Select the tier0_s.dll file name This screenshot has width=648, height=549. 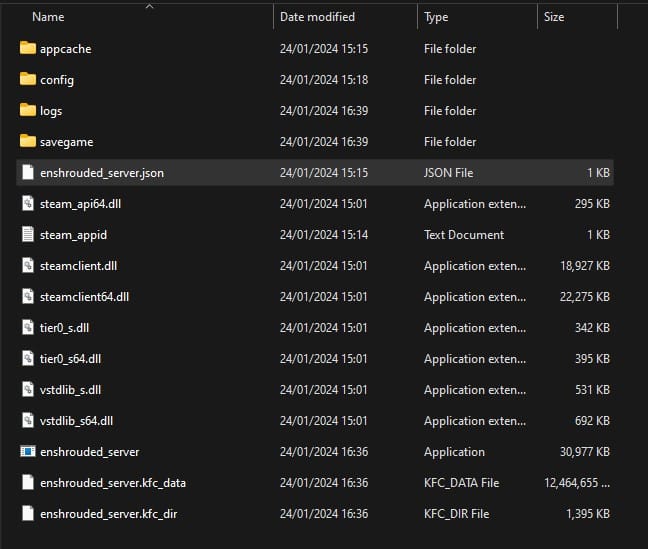tap(64, 328)
